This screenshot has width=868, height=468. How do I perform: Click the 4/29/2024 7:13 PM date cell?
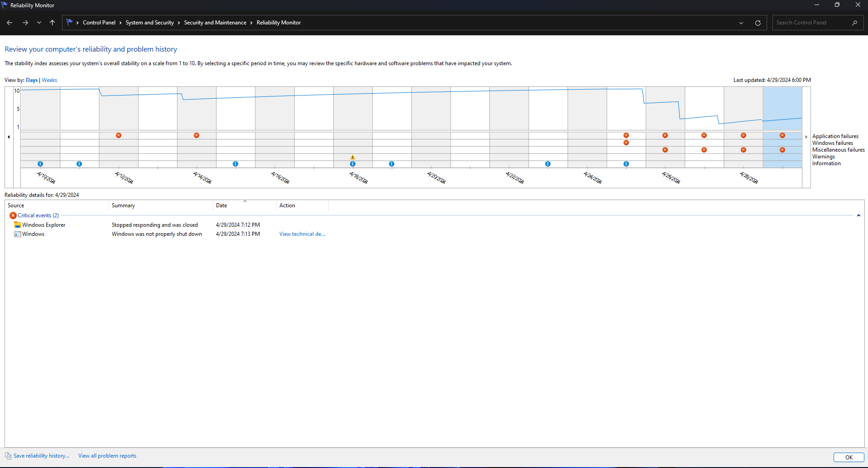pyautogui.click(x=238, y=234)
